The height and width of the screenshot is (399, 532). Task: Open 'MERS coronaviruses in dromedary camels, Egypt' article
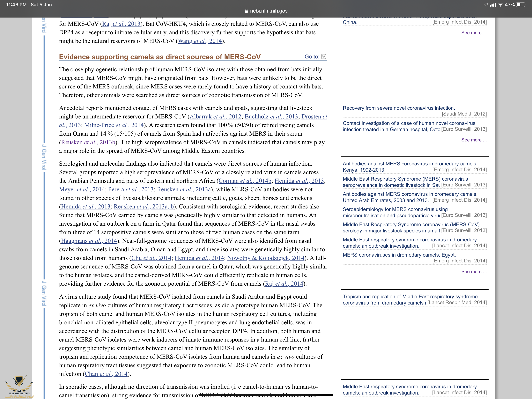pos(399,255)
